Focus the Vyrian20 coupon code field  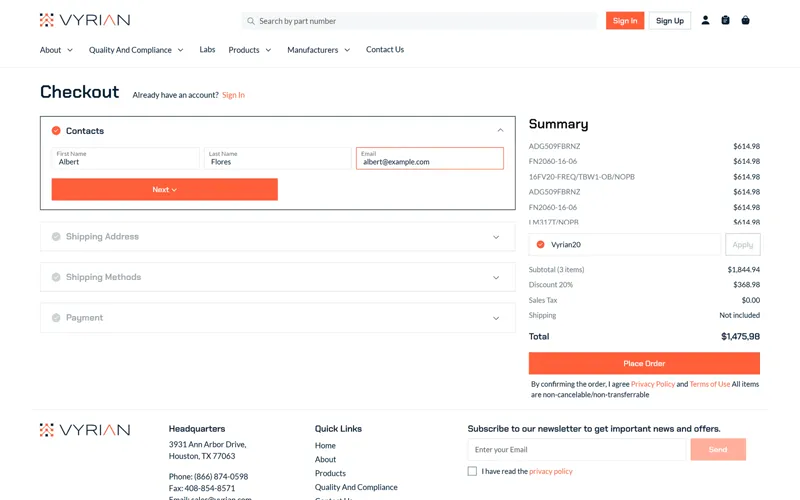point(624,244)
